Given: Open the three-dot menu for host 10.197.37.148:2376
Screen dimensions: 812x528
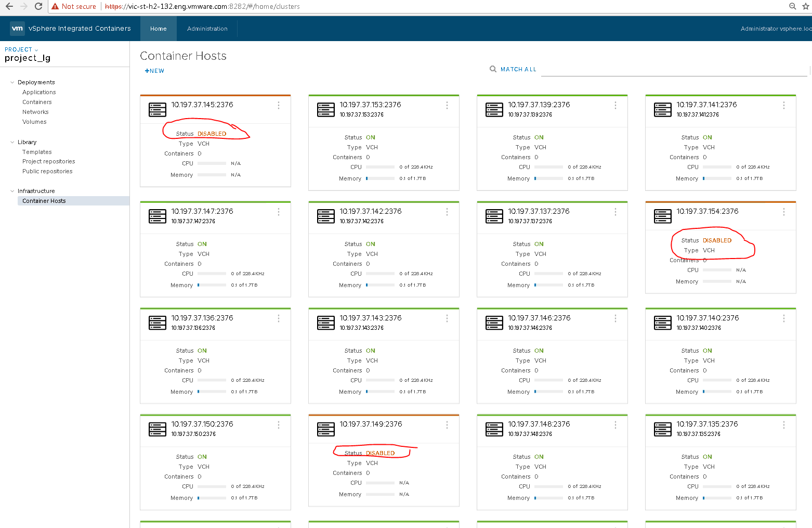Looking at the screenshot, I should [x=615, y=425].
